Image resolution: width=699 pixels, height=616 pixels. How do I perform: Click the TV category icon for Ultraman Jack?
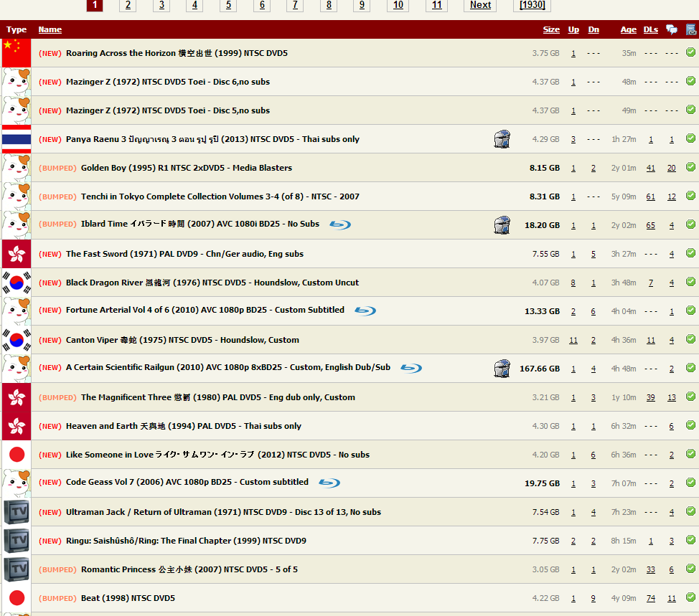(17, 512)
